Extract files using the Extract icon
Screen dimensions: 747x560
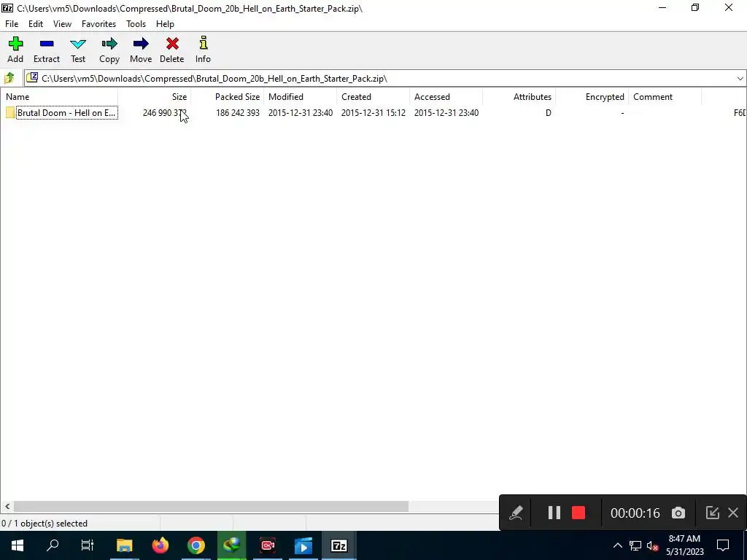click(x=47, y=50)
